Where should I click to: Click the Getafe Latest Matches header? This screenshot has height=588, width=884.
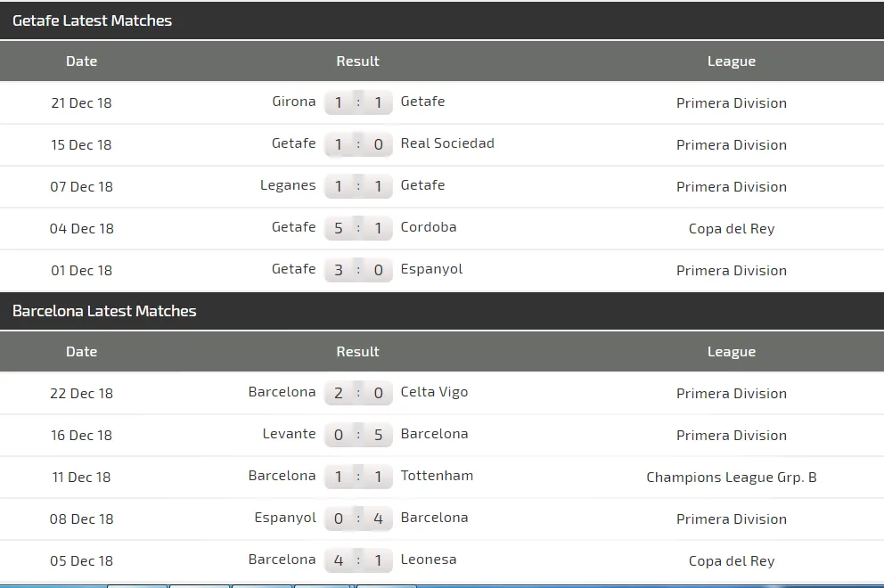coord(93,20)
